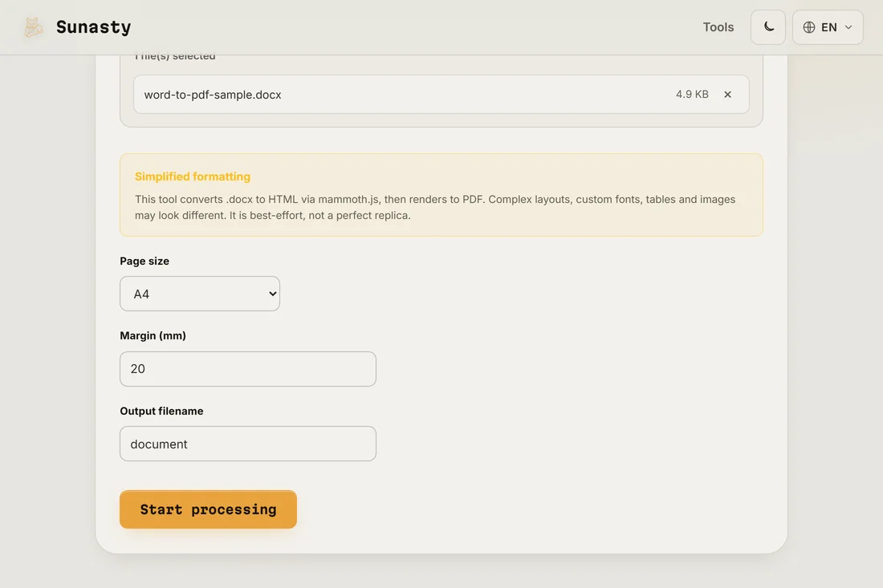
Task: Toggle dark mode with the moon icon
Action: pos(768,27)
